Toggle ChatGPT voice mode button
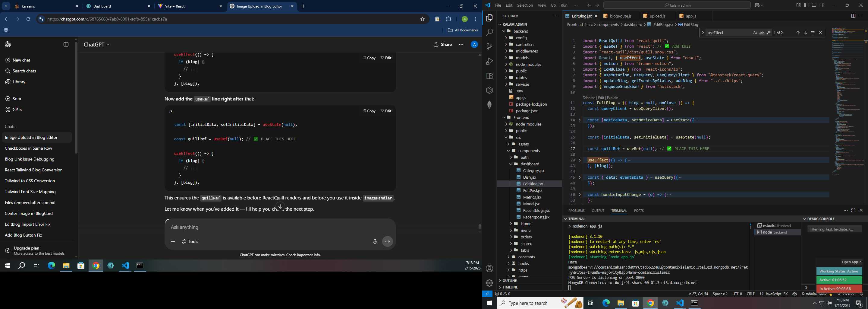 pyautogui.click(x=388, y=241)
